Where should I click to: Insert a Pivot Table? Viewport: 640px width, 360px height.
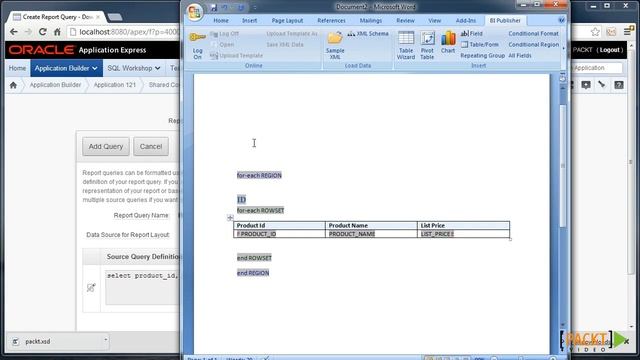click(427, 45)
